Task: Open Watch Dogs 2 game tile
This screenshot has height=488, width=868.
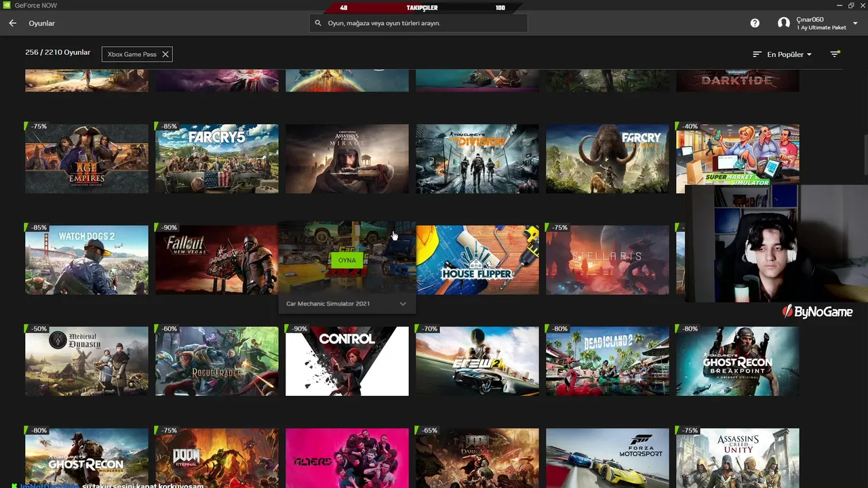Action: (x=87, y=260)
